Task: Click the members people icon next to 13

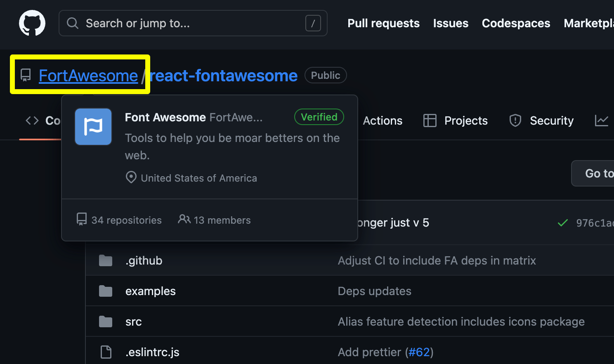Action: [x=184, y=219]
